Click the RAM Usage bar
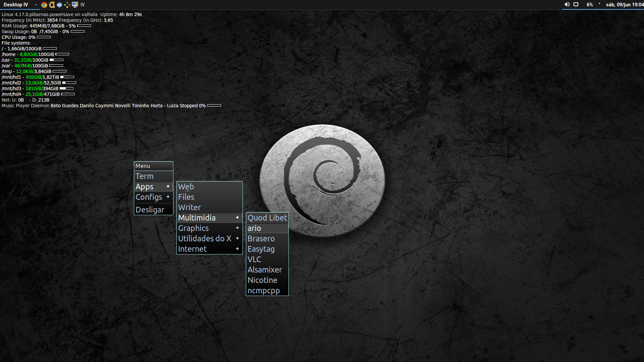 pyautogui.click(x=84, y=26)
